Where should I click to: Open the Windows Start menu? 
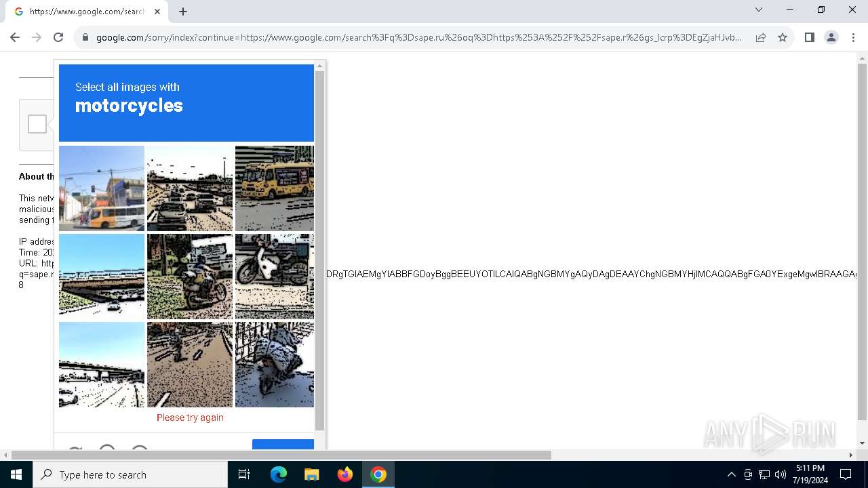click(16, 474)
